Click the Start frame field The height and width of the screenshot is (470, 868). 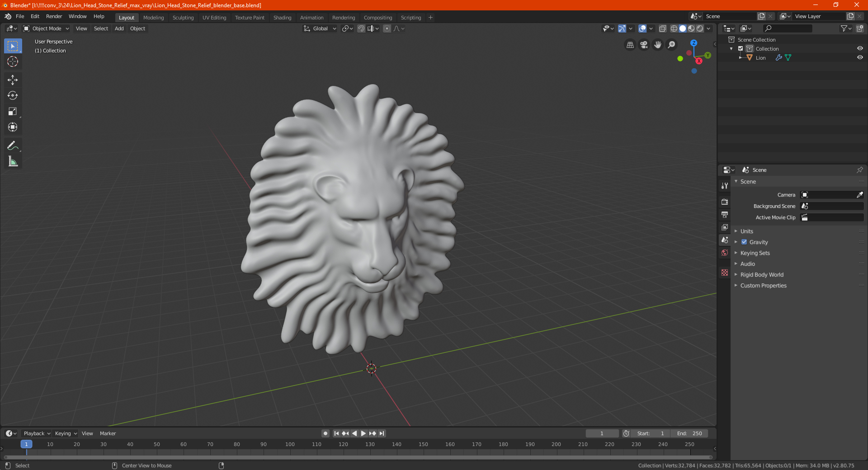(x=651, y=433)
